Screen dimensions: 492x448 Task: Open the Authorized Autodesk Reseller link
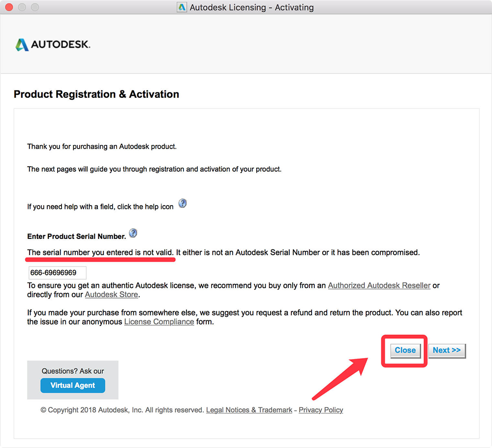click(x=379, y=286)
